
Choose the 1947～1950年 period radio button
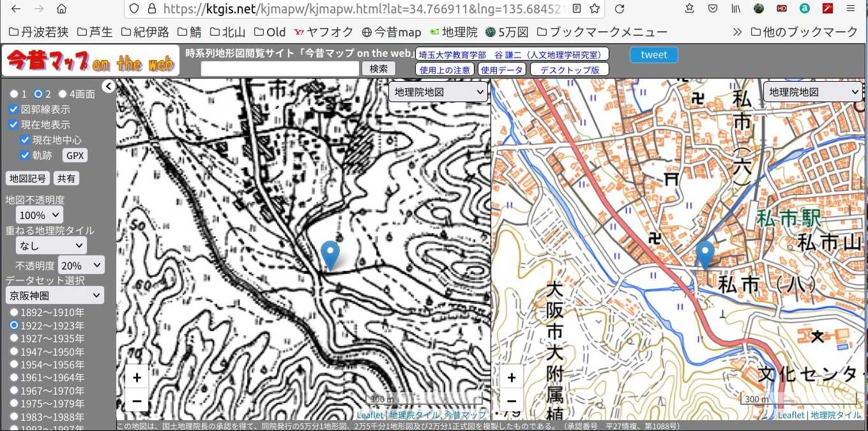pyautogui.click(x=14, y=352)
